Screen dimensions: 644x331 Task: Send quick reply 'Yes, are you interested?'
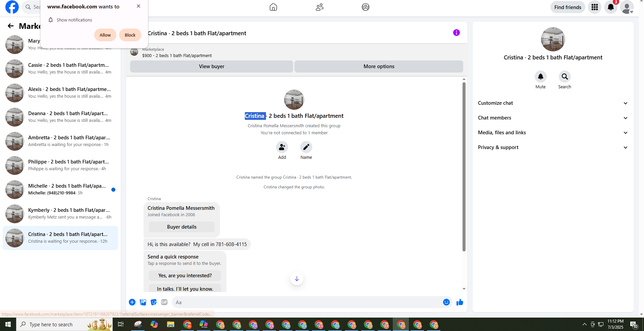(185, 276)
